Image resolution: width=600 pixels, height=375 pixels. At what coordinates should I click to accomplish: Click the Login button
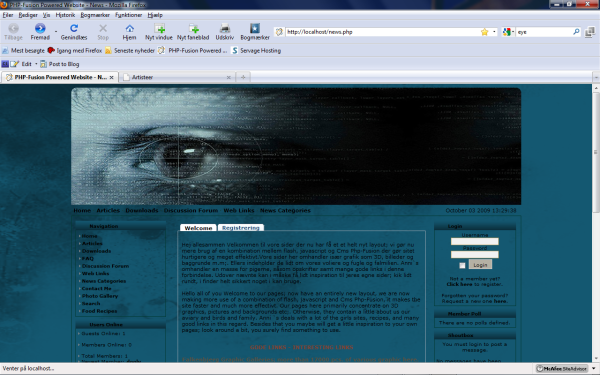(x=480, y=265)
